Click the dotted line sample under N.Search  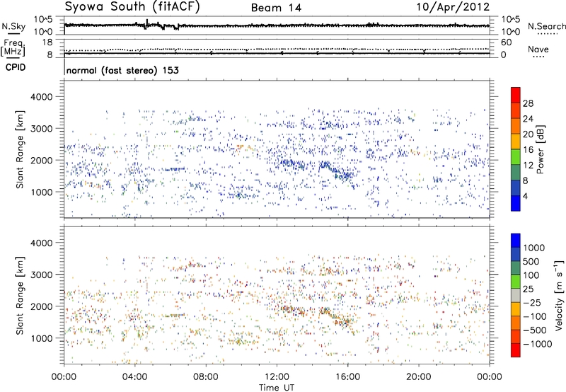[x=548, y=34]
